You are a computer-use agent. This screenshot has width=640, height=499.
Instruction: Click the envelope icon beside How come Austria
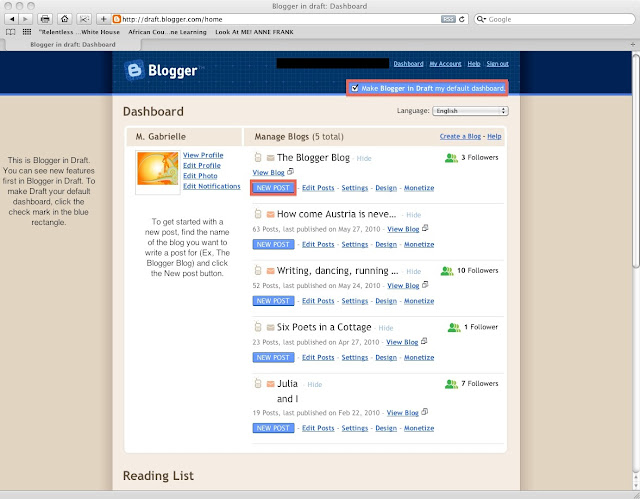pos(270,215)
